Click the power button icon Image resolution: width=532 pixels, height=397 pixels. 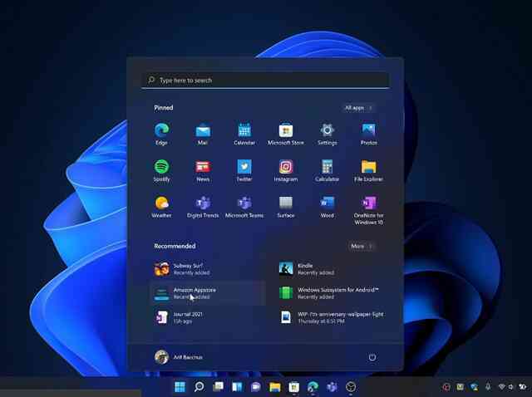pyautogui.click(x=372, y=357)
